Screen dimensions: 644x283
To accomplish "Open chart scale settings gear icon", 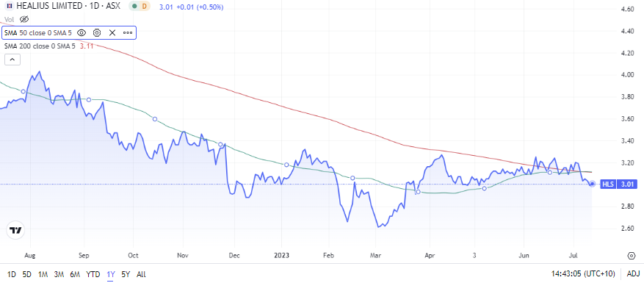I will (x=632, y=256).
